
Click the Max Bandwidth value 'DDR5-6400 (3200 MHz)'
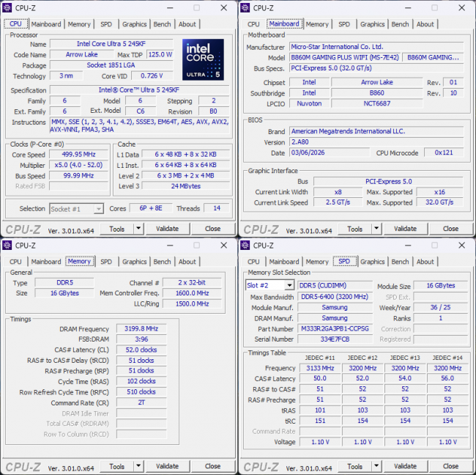pos(335,297)
